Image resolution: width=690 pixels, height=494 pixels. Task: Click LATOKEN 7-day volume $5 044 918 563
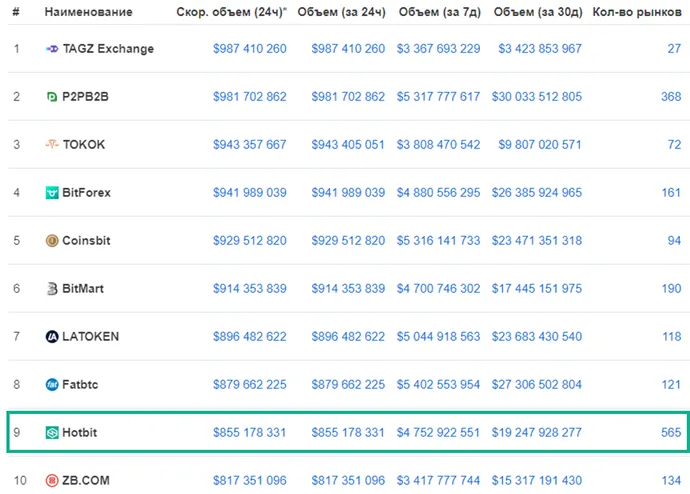(438, 337)
